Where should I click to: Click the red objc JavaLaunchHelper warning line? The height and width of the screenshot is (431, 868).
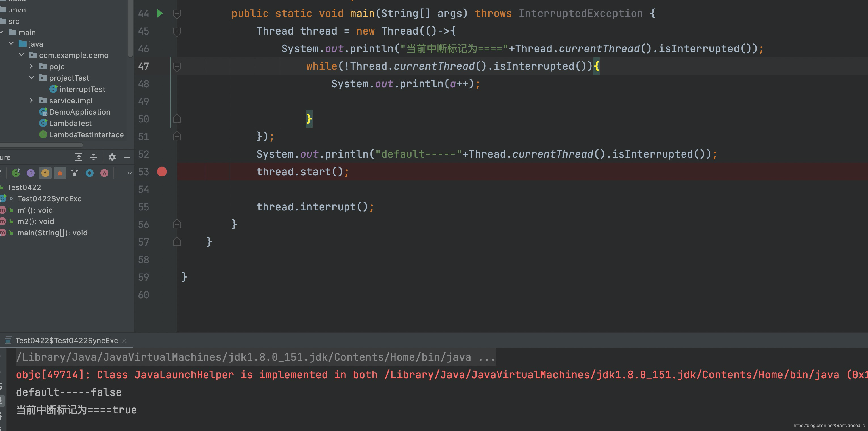tap(442, 375)
